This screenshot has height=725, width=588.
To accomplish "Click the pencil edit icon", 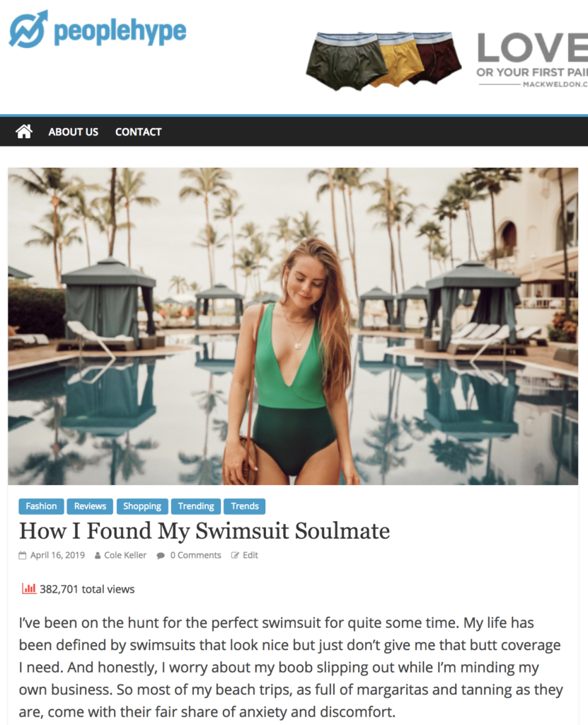I will coord(235,555).
